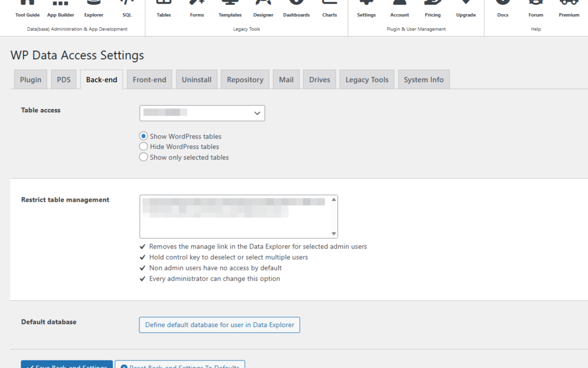Viewport: 588px width, 368px height.
Task: Open the Tool Guide icon
Action: tap(27, 9)
